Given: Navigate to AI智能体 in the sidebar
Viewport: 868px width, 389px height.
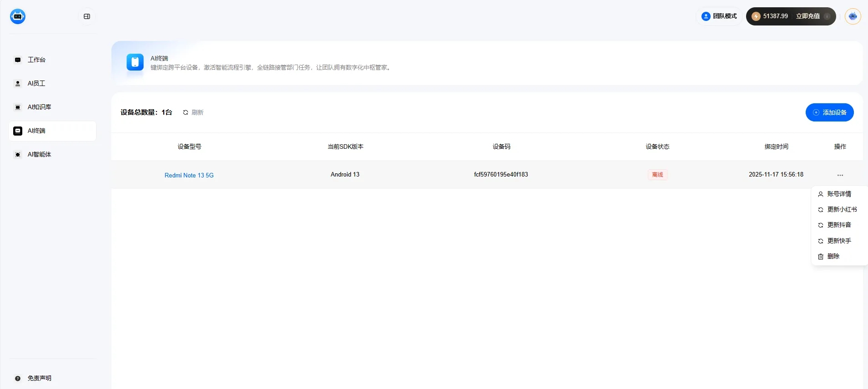Looking at the screenshot, I should click(x=39, y=154).
